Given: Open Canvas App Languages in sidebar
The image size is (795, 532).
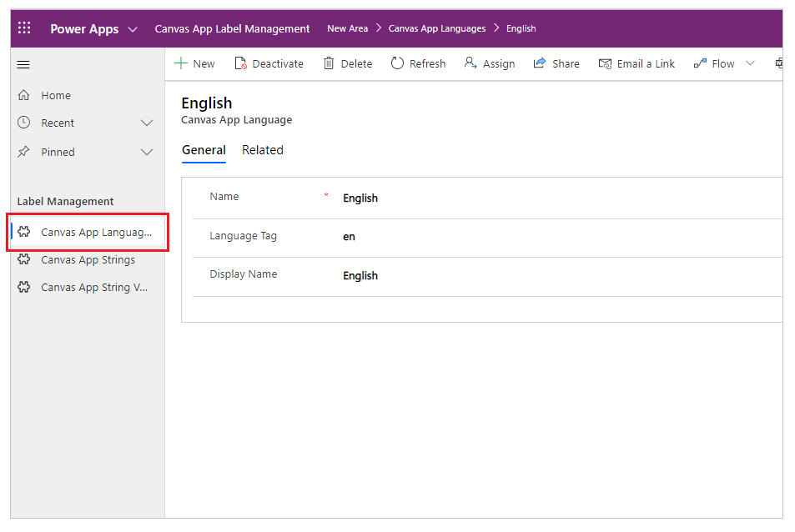Looking at the screenshot, I should click(x=88, y=232).
